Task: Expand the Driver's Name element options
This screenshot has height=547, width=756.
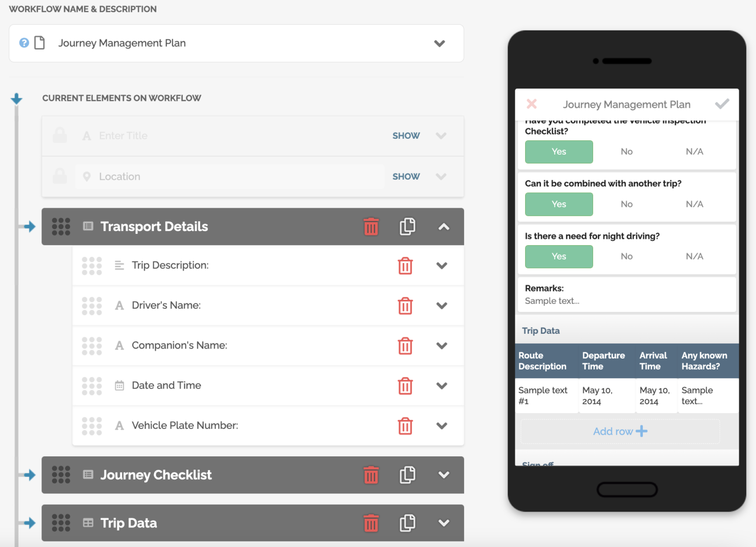Action: coord(442,305)
